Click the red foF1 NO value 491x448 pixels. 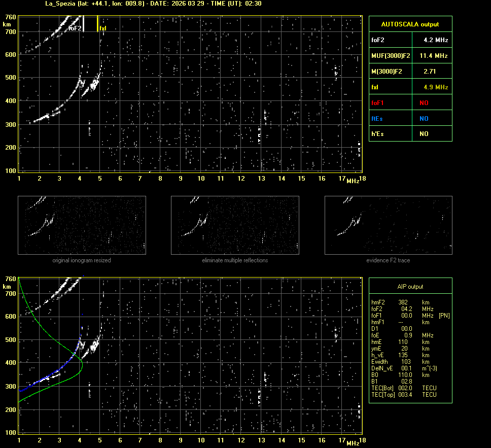[x=424, y=103]
